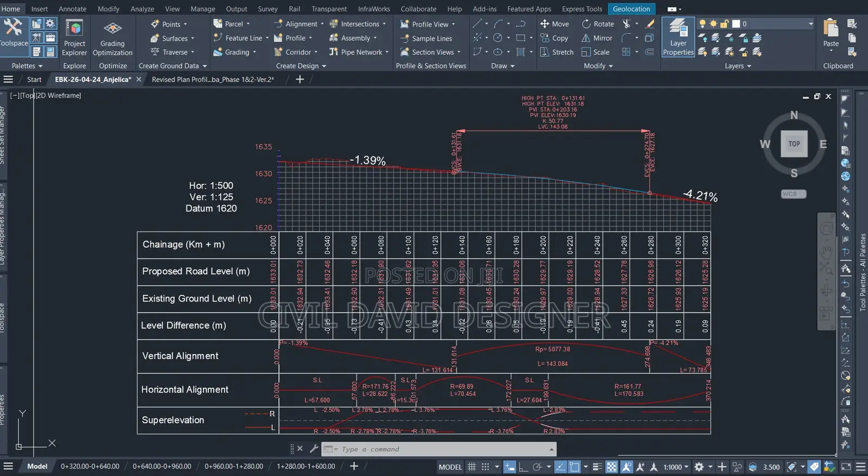868x476 pixels.
Task: Expand the Modify panel
Action: (598, 66)
